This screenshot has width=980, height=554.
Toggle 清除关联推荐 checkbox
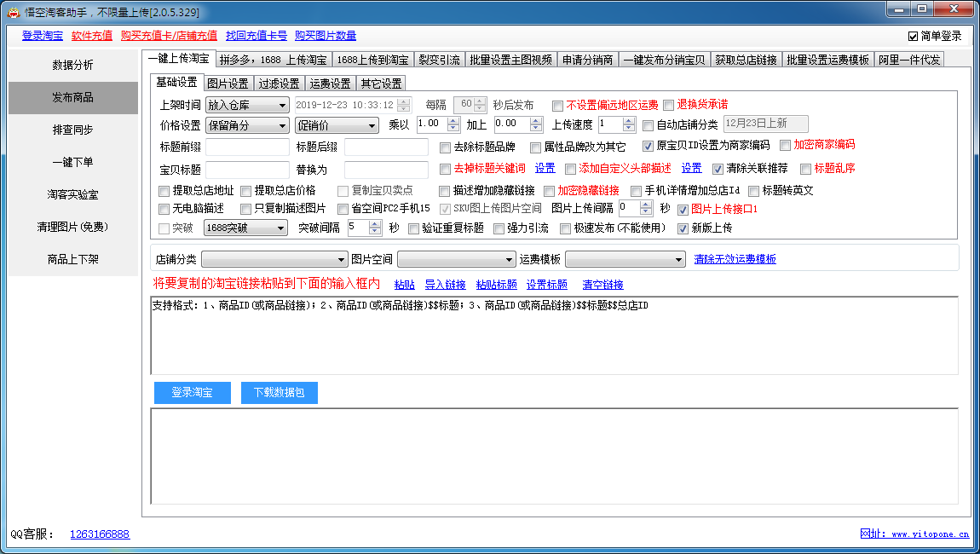pos(718,169)
